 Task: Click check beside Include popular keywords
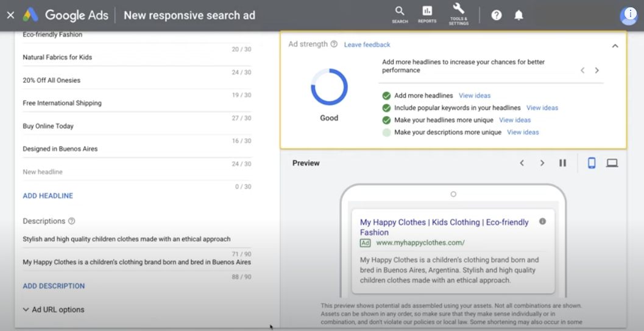386,108
